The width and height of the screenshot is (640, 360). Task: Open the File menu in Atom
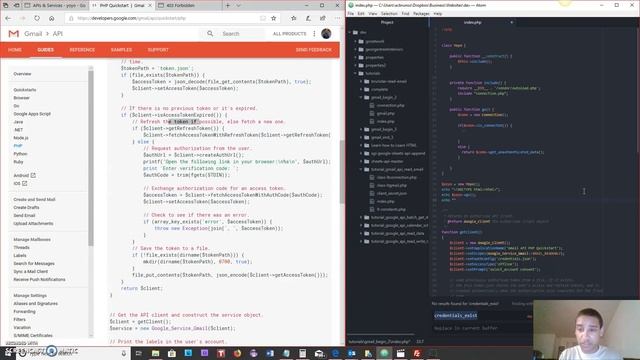[351, 13]
